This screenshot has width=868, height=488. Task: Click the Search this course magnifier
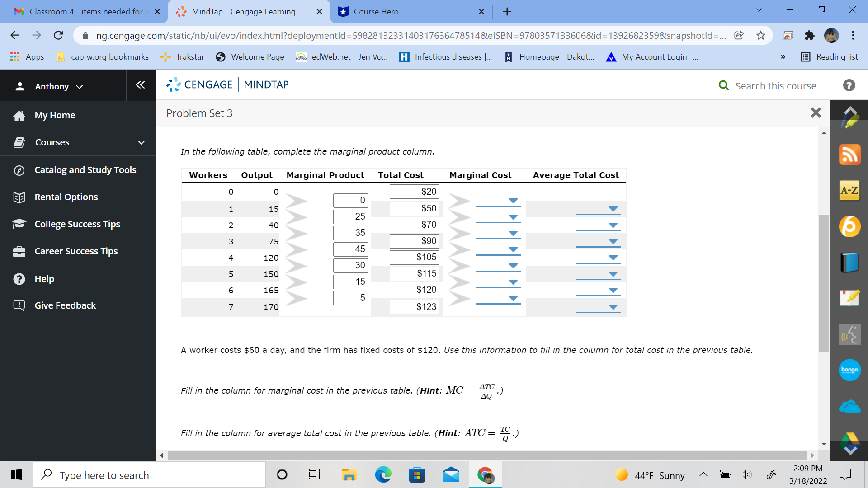724,85
